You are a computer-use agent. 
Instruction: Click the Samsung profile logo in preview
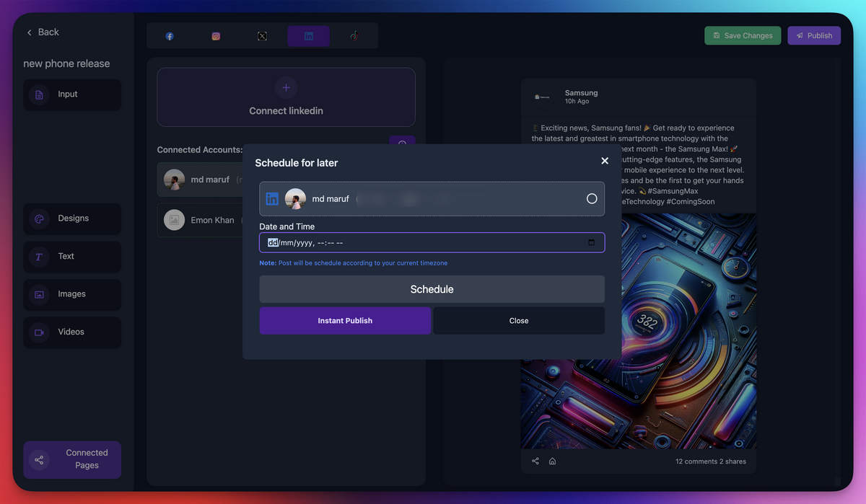[x=542, y=97]
